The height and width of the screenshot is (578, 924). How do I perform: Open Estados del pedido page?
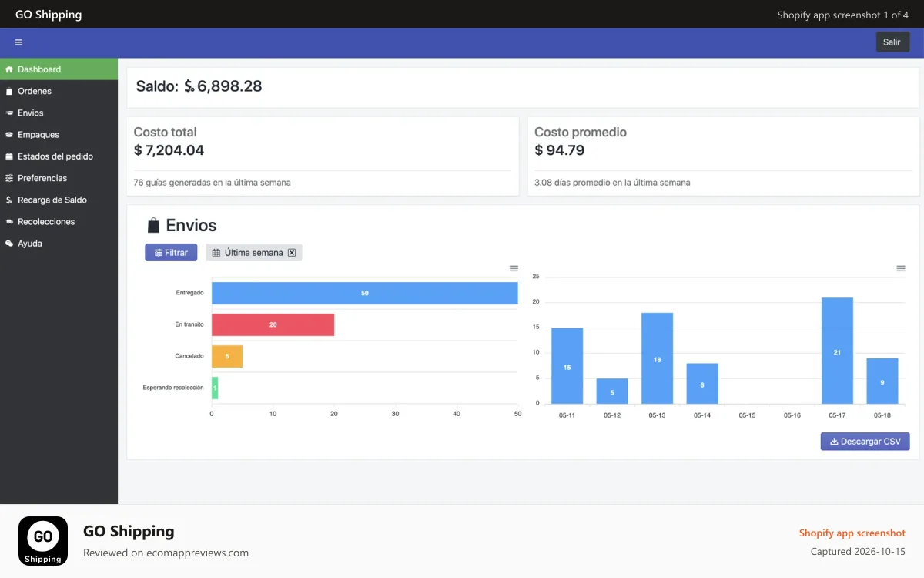[59, 156]
